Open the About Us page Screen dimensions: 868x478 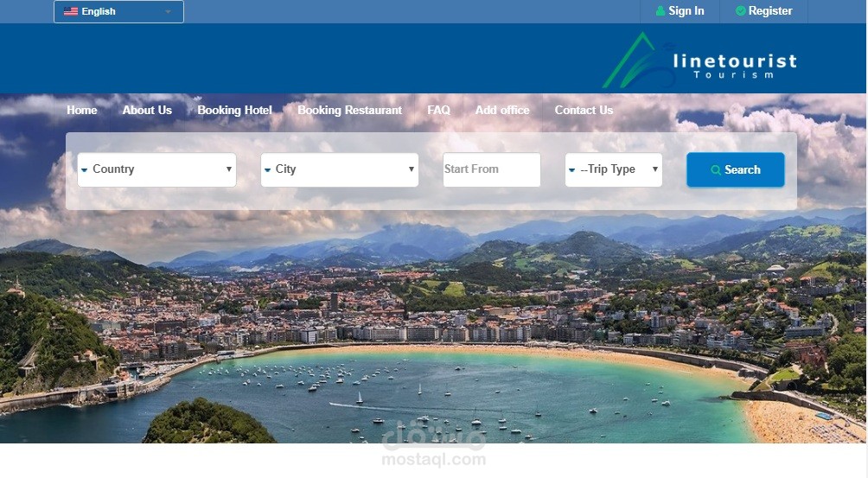click(x=147, y=110)
